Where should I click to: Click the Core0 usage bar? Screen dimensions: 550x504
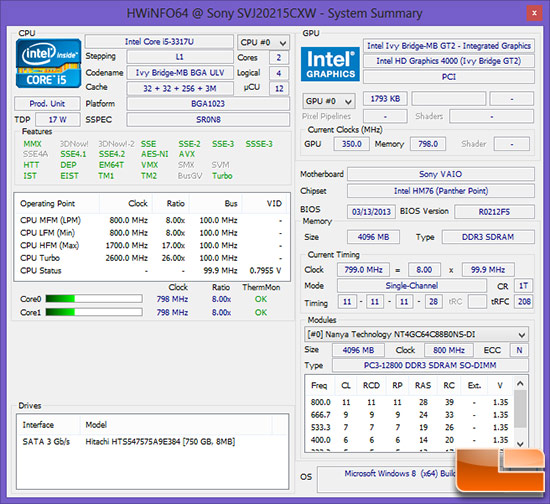(94, 299)
